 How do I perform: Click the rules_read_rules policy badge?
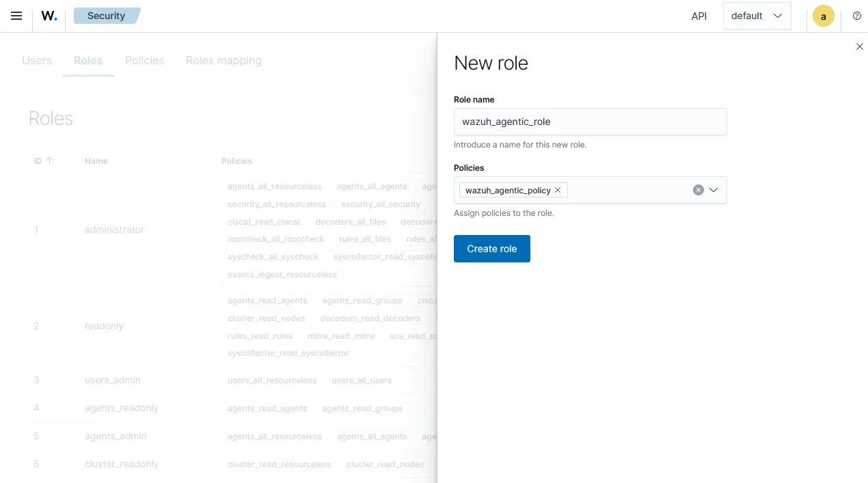click(x=260, y=336)
